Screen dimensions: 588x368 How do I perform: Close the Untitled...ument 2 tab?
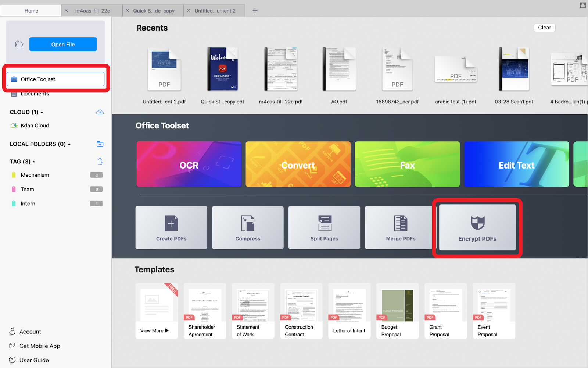pyautogui.click(x=189, y=11)
